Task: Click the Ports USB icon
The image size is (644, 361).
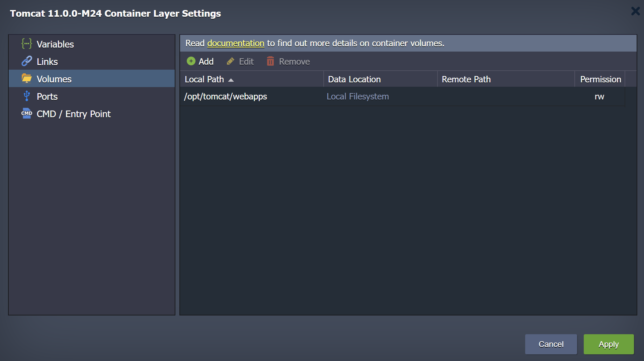Action: (27, 96)
